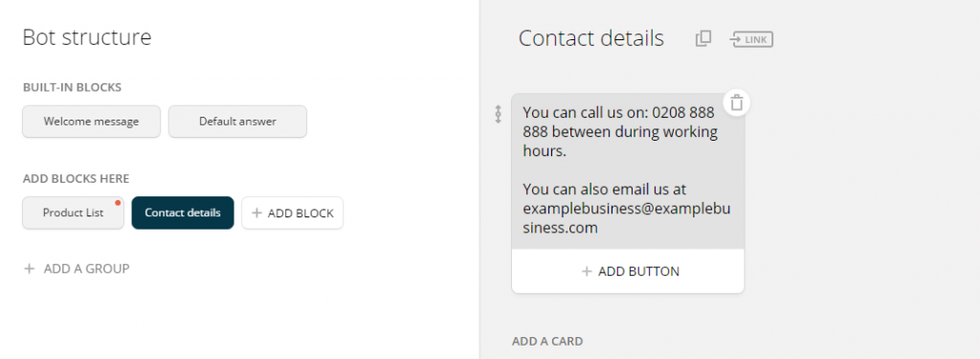Select the highlighted Contact details block
The width and height of the screenshot is (980, 359).
(183, 213)
